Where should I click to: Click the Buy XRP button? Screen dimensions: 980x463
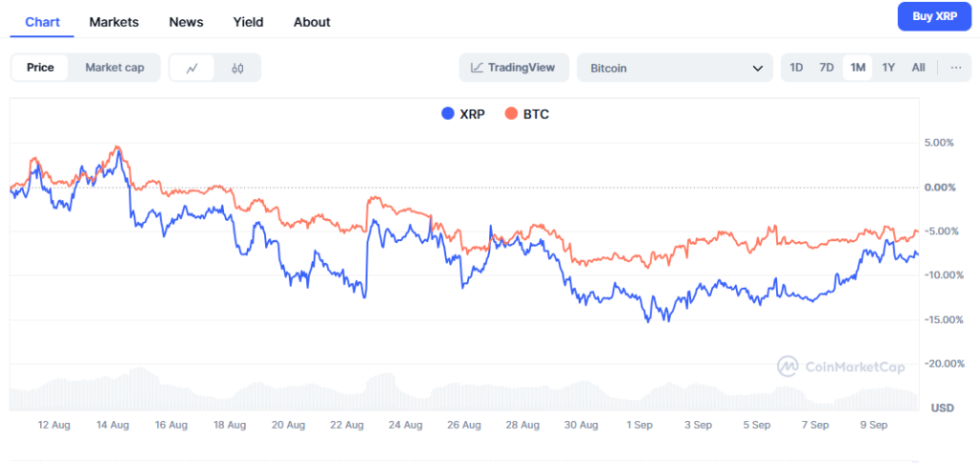pyautogui.click(x=935, y=16)
